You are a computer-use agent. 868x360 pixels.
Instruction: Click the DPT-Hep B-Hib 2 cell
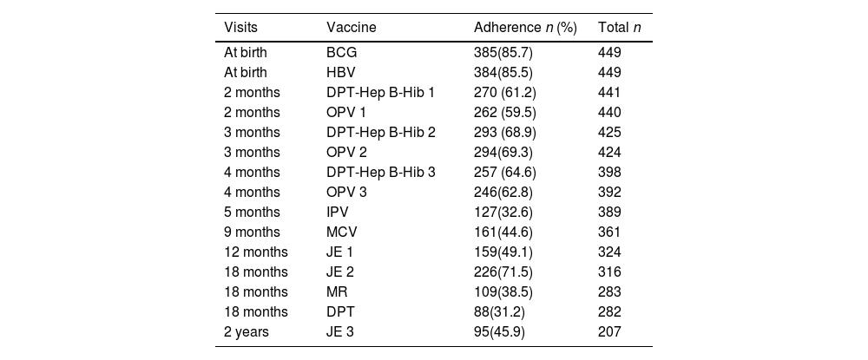pos(380,132)
